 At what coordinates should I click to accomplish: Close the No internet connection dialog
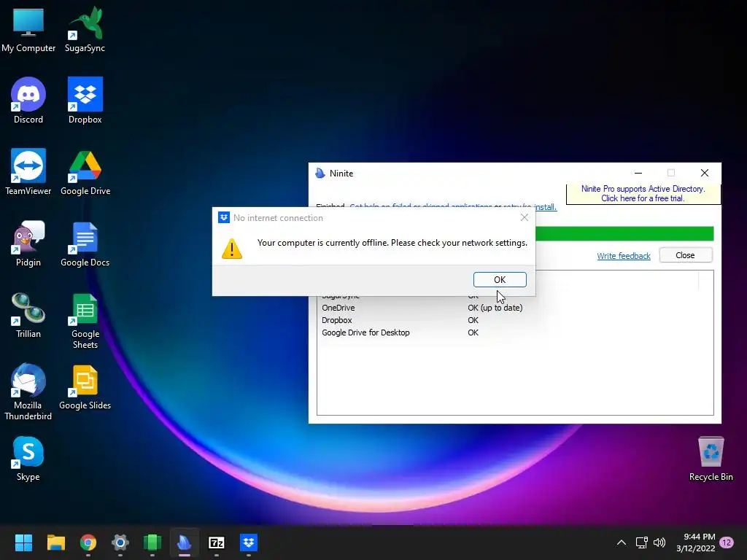click(524, 217)
